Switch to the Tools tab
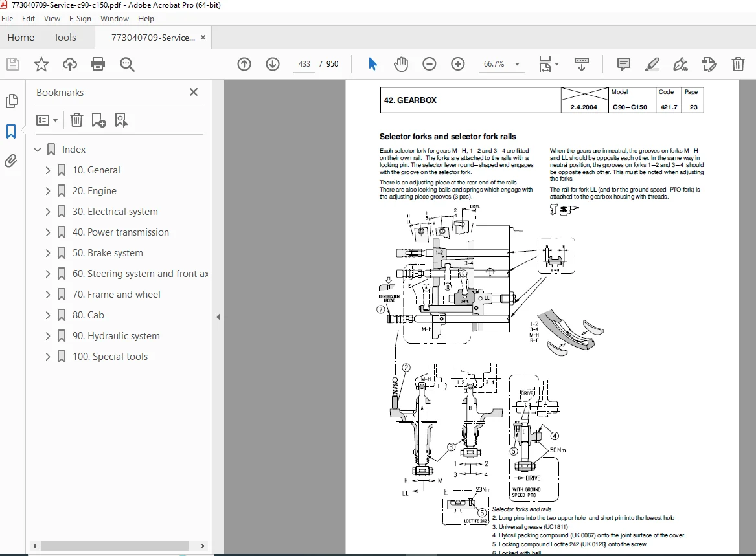Screen dimensions: 756x556 65,38
